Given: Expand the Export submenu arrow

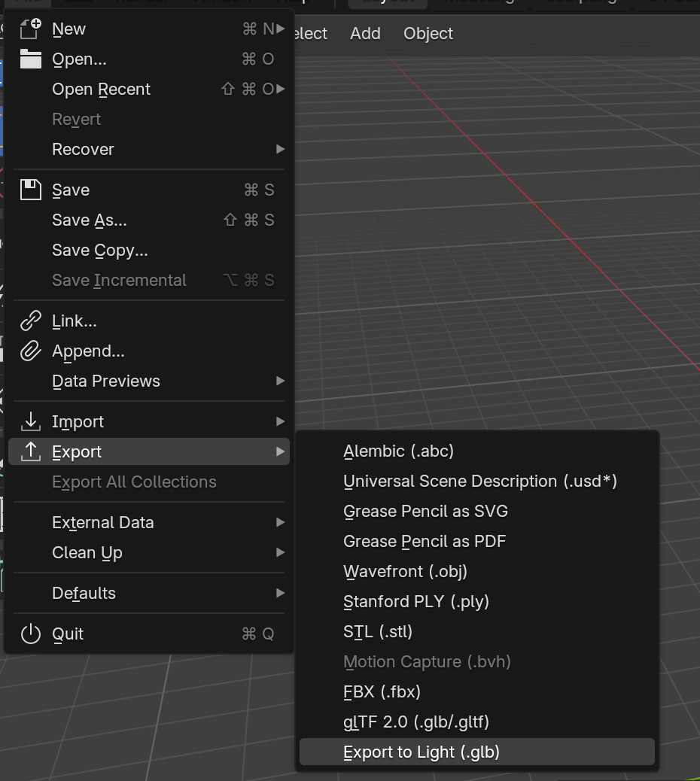Looking at the screenshot, I should [x=281, y=451].
